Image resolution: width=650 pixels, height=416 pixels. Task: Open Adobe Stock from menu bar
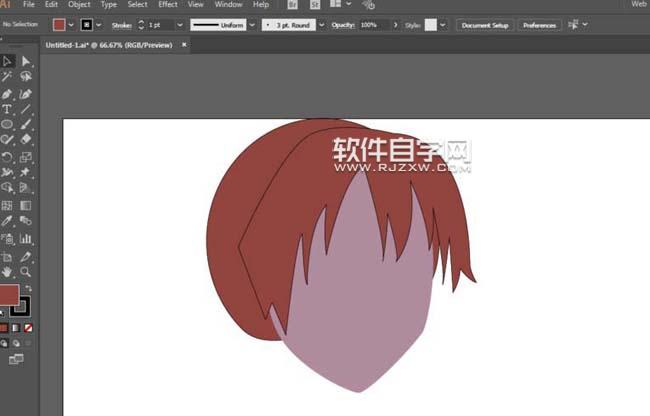(315, 5)
